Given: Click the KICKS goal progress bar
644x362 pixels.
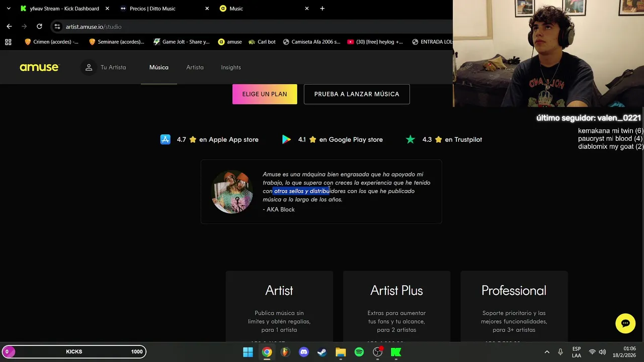Looking at the screenshot, I should point(74,351).
